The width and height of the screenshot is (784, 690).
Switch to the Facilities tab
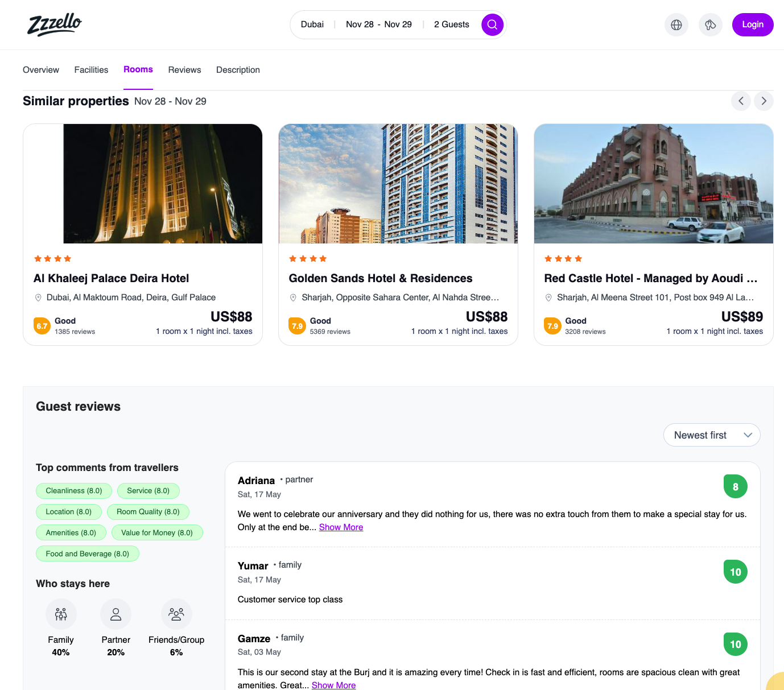(x=91, y=70)
